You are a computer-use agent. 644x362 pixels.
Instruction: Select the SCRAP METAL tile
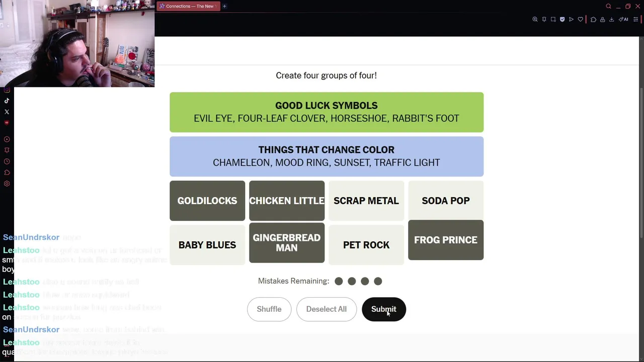click(x=366, y=201)
